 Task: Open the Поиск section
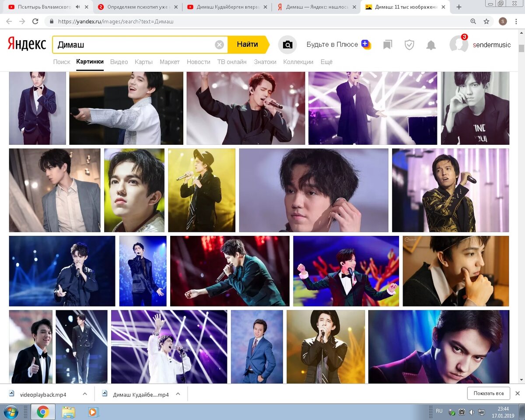(x=62, y=62)
